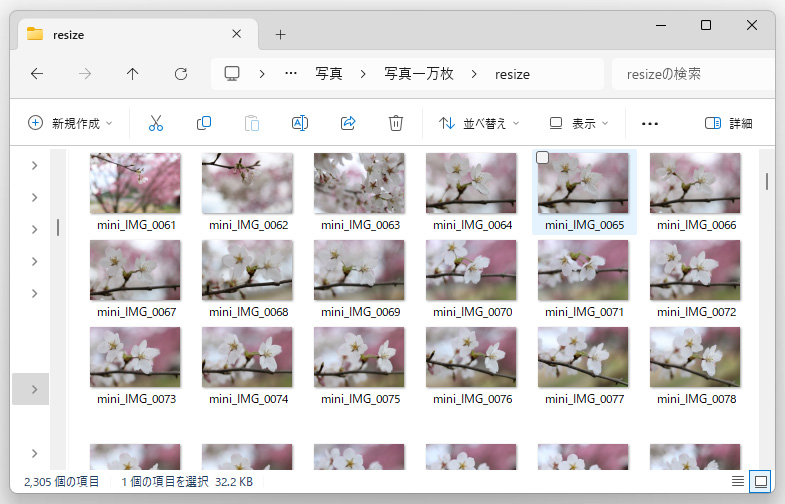Select thumbnail mini_IMG_0066
Screen dimensions: 785x504
pyautogui.click(x=695, y=183)
